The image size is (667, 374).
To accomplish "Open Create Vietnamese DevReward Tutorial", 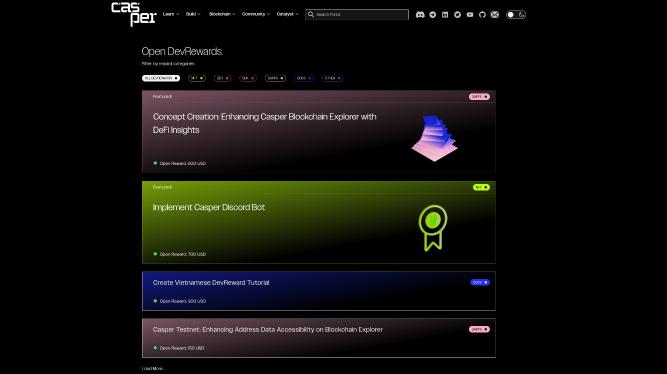I will click(319, 291).
